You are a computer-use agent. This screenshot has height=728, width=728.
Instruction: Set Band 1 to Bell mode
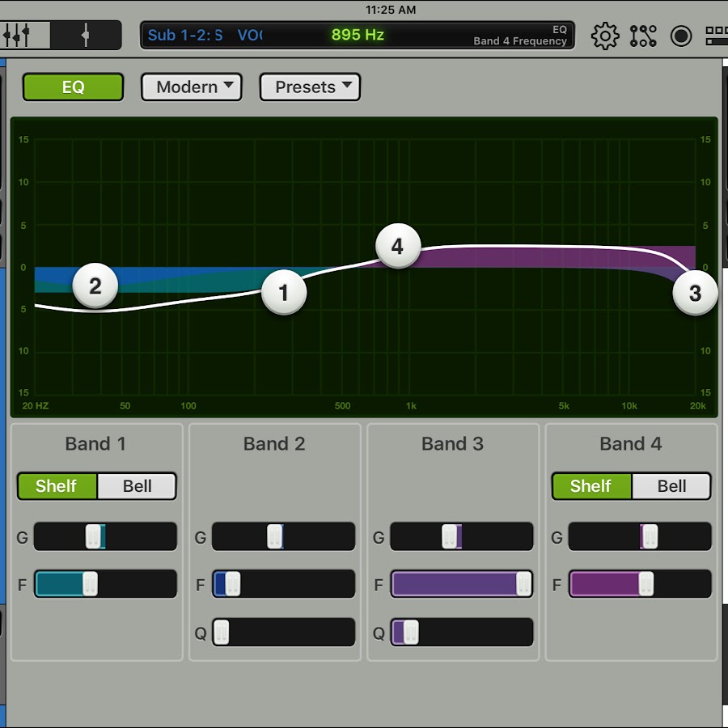137,486
